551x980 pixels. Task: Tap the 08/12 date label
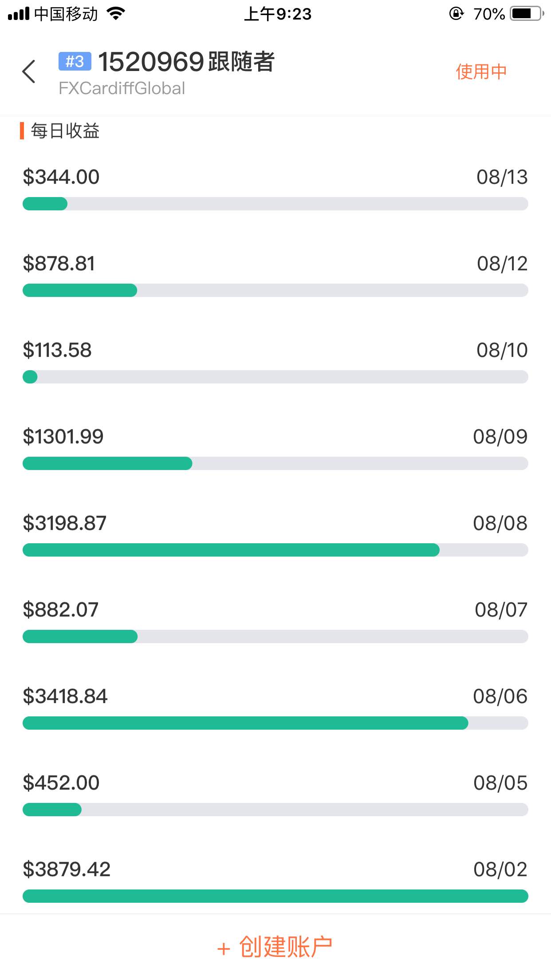click(502, 264)
